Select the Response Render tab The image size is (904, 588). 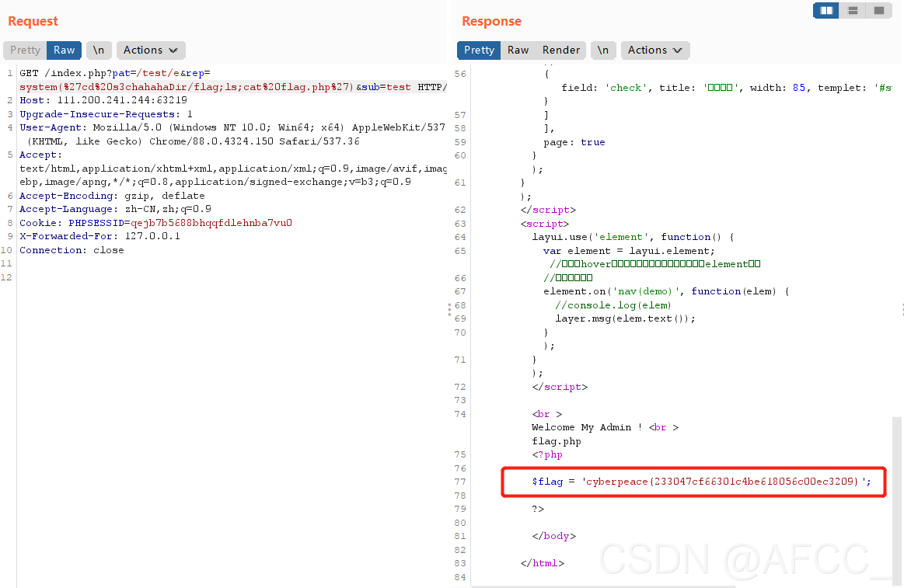(561, 50)
